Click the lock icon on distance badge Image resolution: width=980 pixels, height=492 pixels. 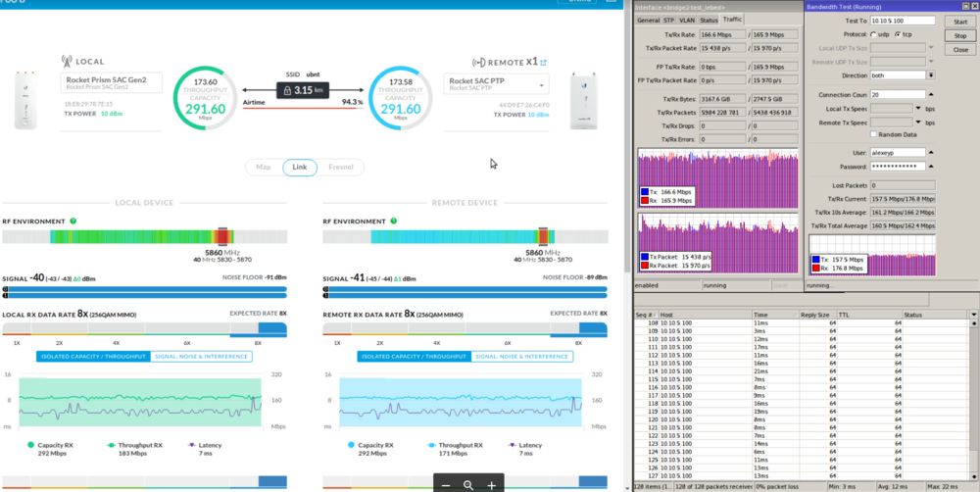point(287,90)
